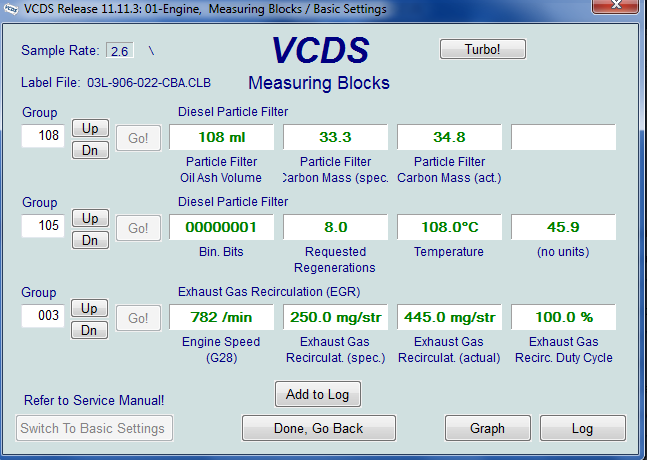Click Up for Group 108
This screenshot has width=647, height=460.
pos(89,128)
